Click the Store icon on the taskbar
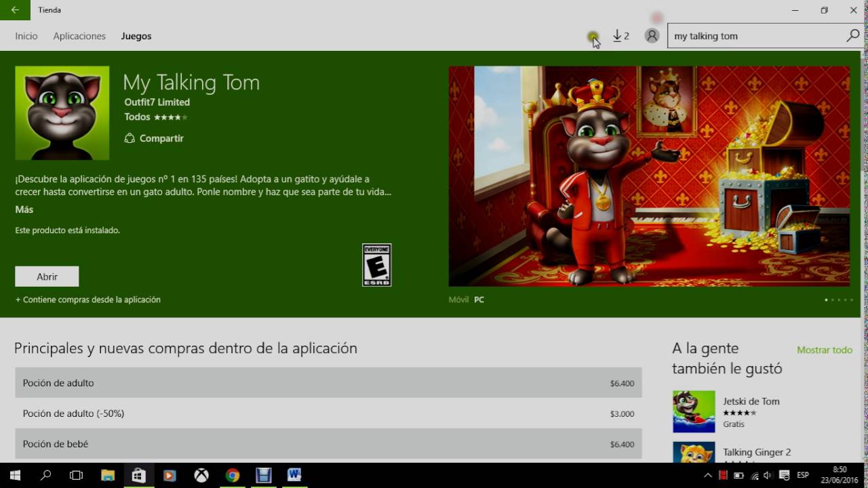 click(x=138, y=475)
